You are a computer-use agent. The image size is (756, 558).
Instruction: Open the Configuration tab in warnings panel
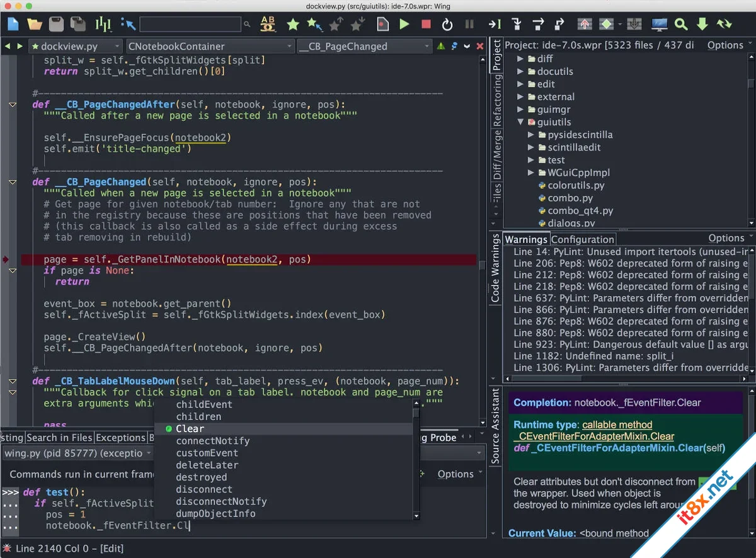tap(583, 239)
